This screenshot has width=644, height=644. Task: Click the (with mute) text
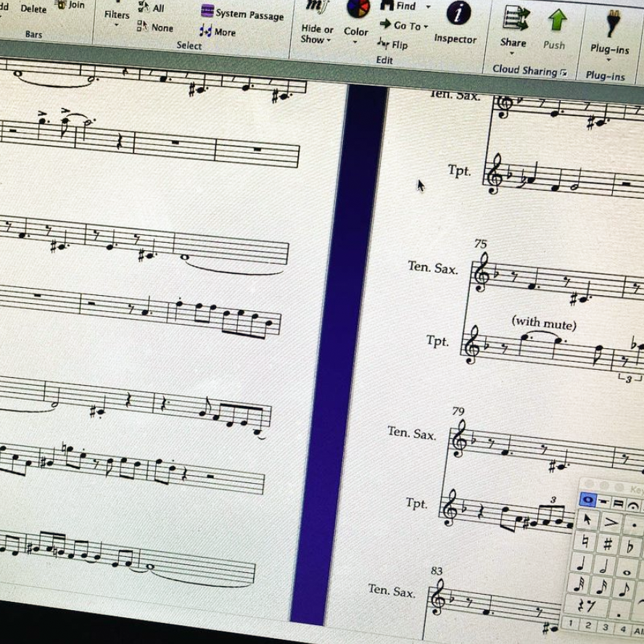pos(544,323)
